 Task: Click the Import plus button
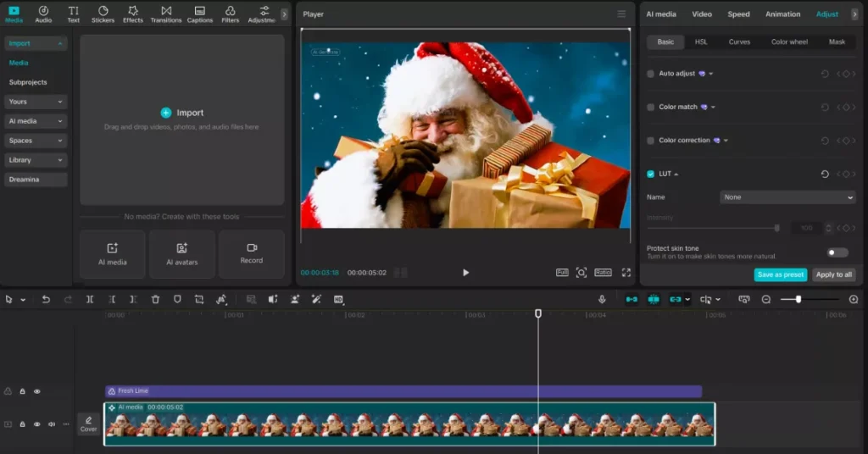[x=166, y=113]
